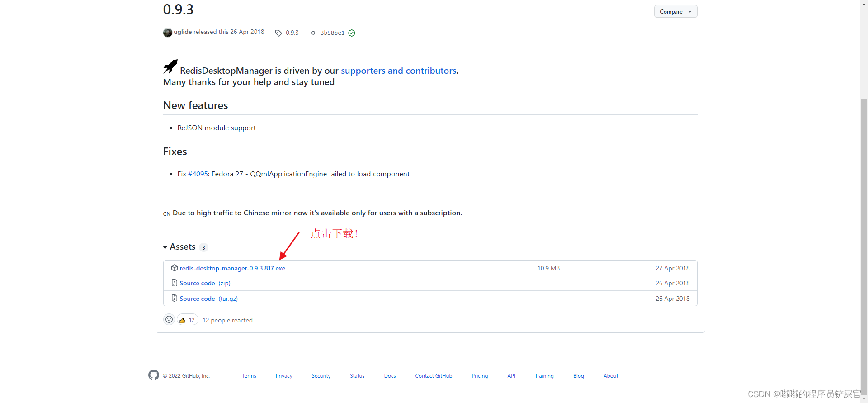Click the '27 Apr 2018' date of exe asset
The image size is (868, 403).
[673, 268]
